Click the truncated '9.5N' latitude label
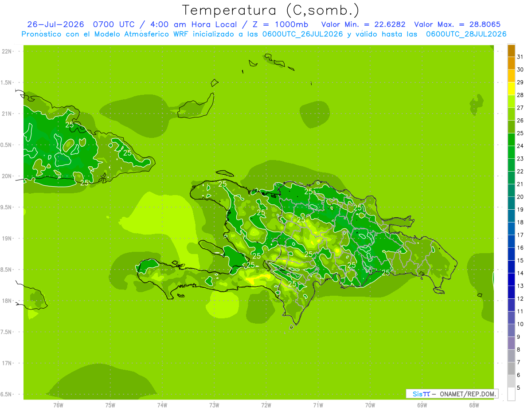The height and width of the screenshot is (411, 532). (x=6, y=207)
